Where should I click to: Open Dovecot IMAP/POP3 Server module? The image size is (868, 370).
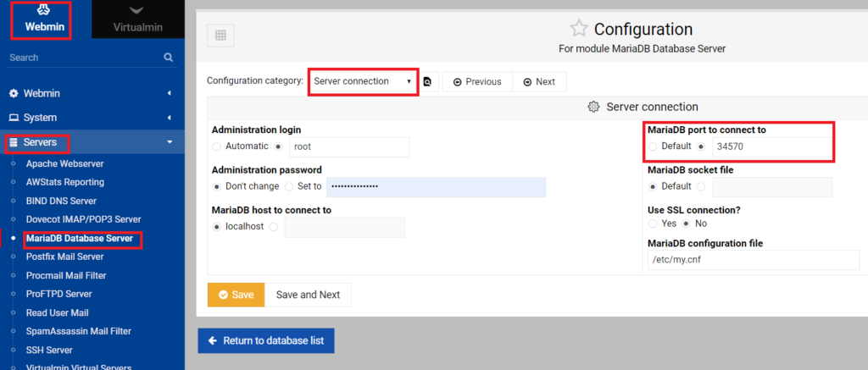coord(84,219)
